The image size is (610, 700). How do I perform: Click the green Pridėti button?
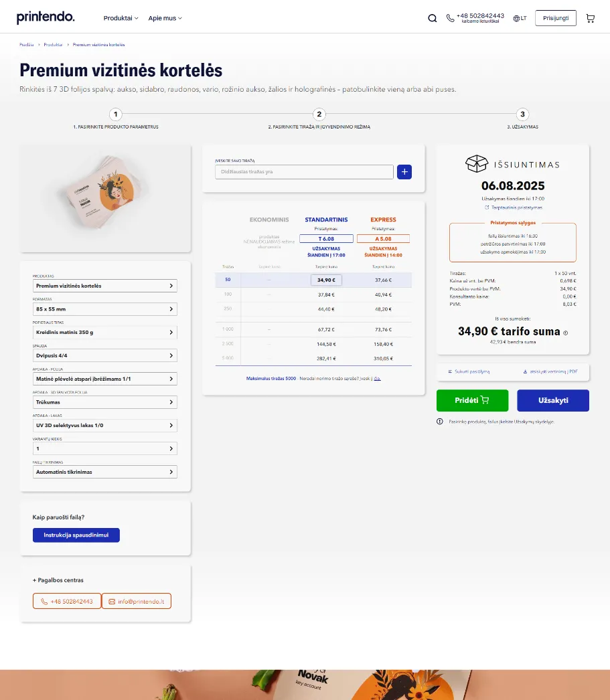(x=472, y=400)
